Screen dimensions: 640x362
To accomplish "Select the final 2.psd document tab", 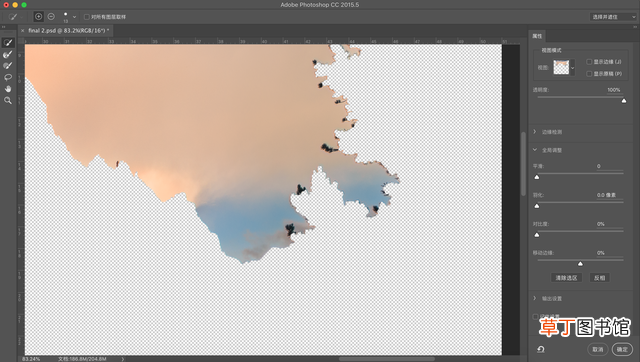I will 68,31.
